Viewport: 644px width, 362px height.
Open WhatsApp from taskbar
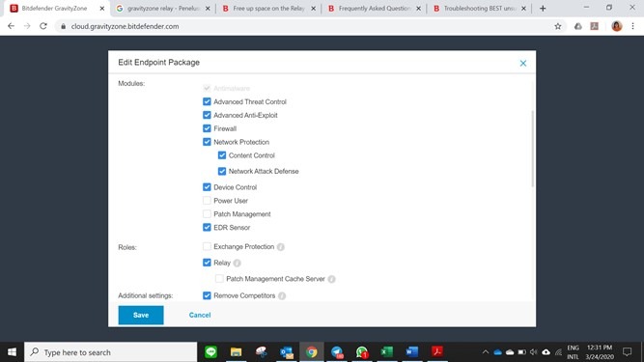click(x=362, y=352)
